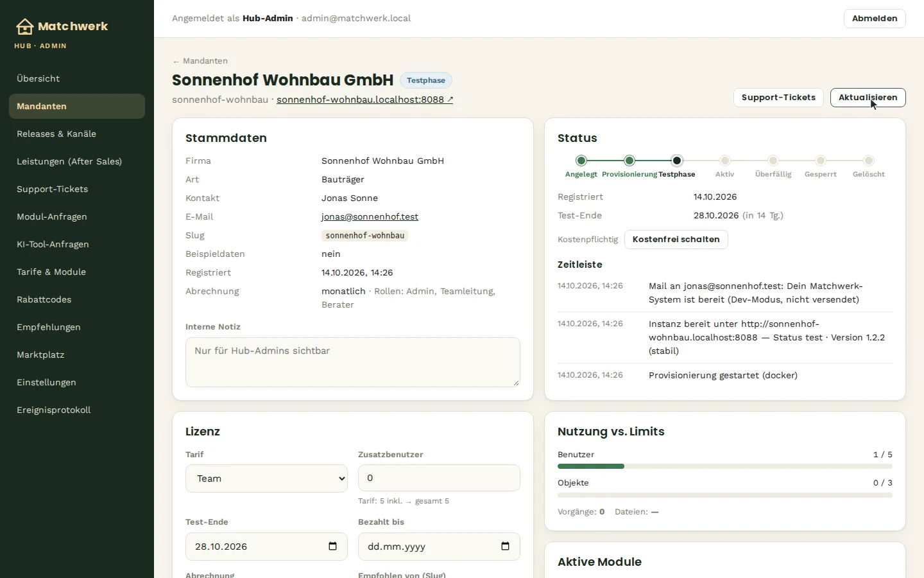
Task: Select Mandanten in the sidebar
Action: pos(77,106)
